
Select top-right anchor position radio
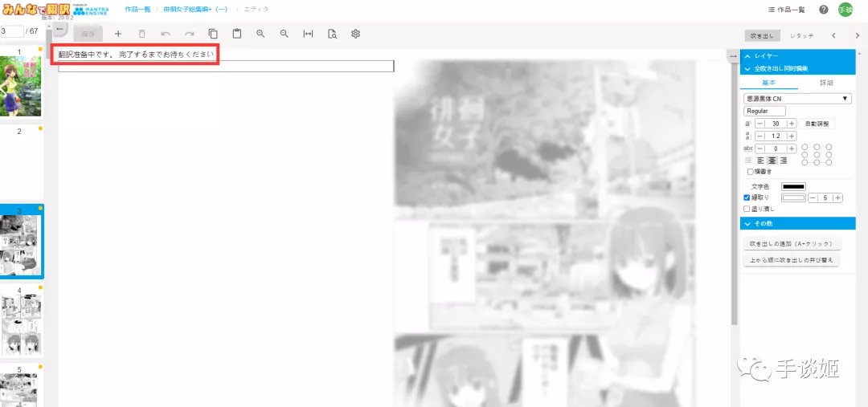[x=829, y=147]
